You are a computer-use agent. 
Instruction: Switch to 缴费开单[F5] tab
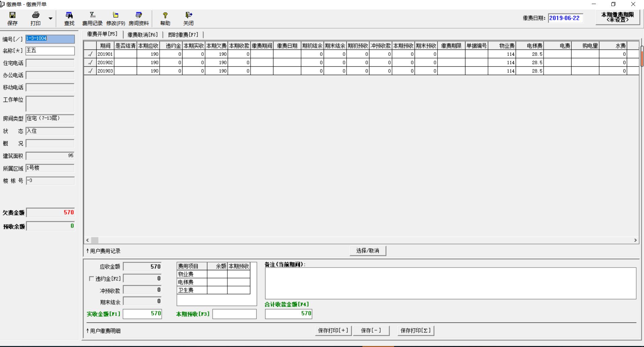pos(102,34)
